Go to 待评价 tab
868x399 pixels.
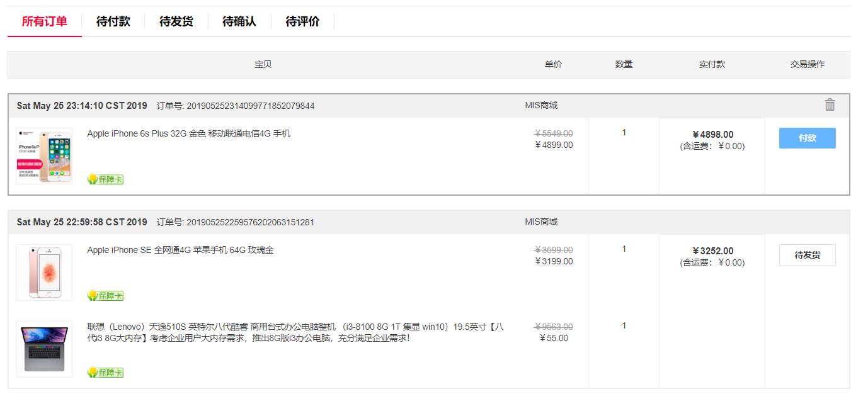302,21
